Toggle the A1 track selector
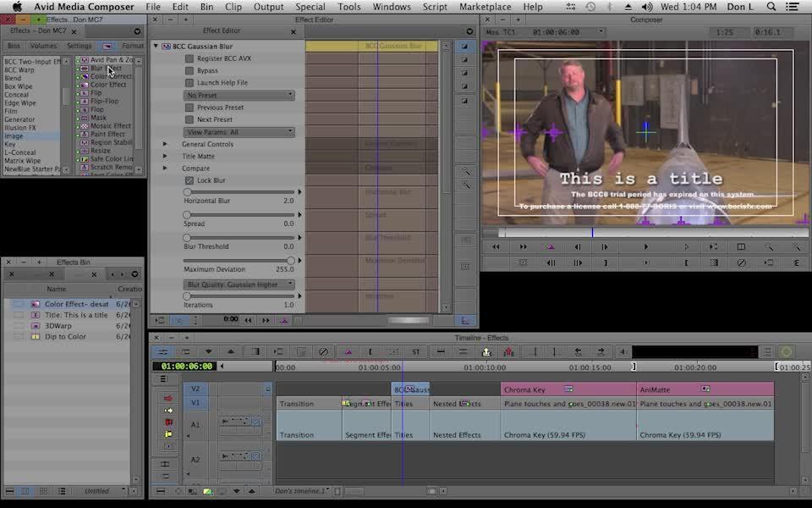812x508 pixels. (x=195, y=424)
